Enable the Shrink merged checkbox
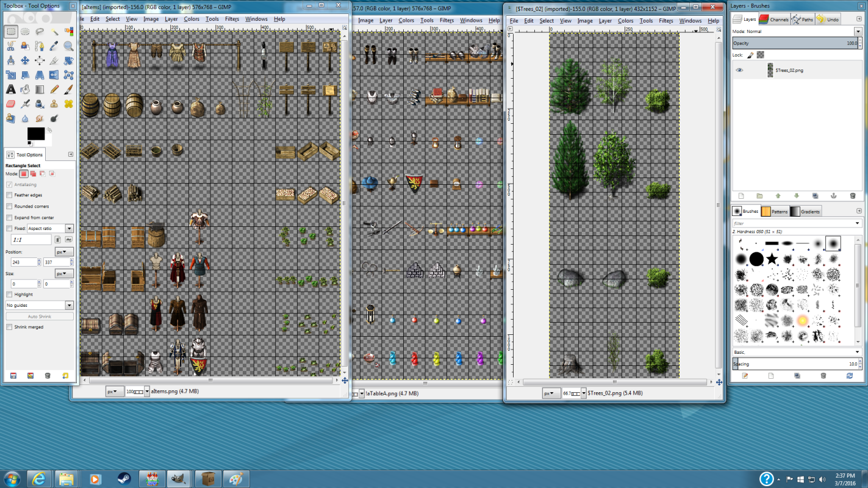This screenshot has width=868, height=488. pyautogui.click(x=9, y=327)
